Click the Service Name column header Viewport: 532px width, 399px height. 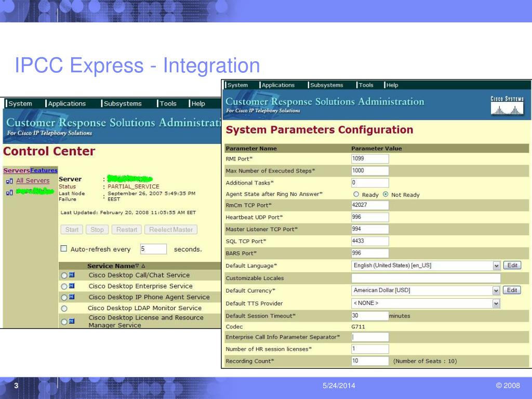pyautogui.click(x=111, y=266)
